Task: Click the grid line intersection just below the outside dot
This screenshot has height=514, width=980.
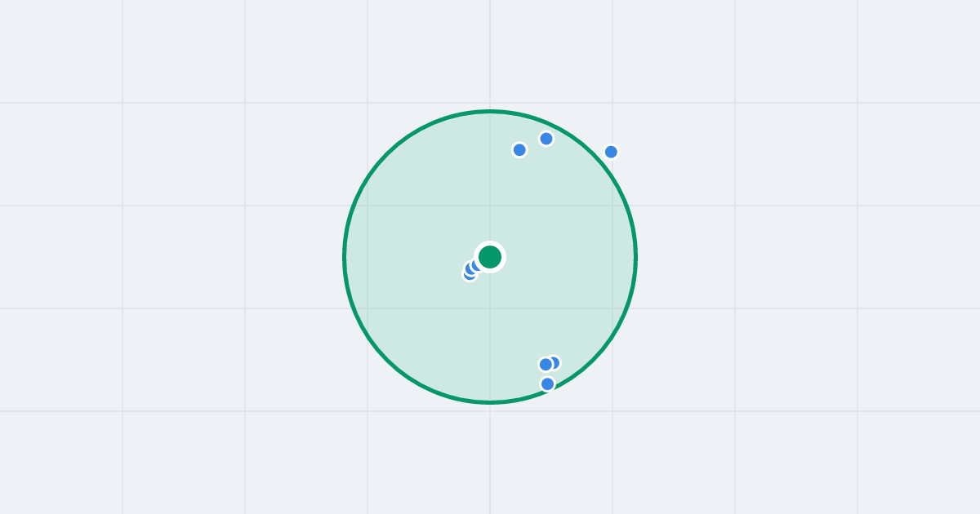Action: click(612, 206)
